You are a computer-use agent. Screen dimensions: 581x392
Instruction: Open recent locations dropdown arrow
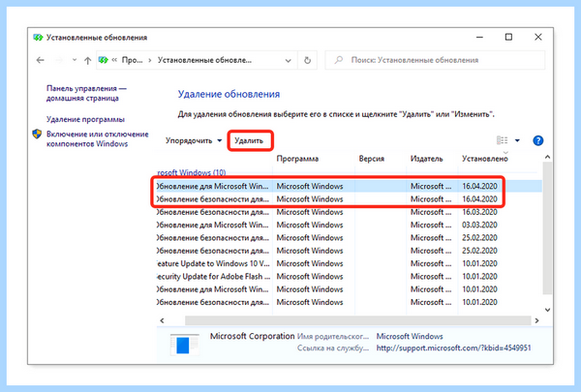pyautogui.click(x=75, y=60)
